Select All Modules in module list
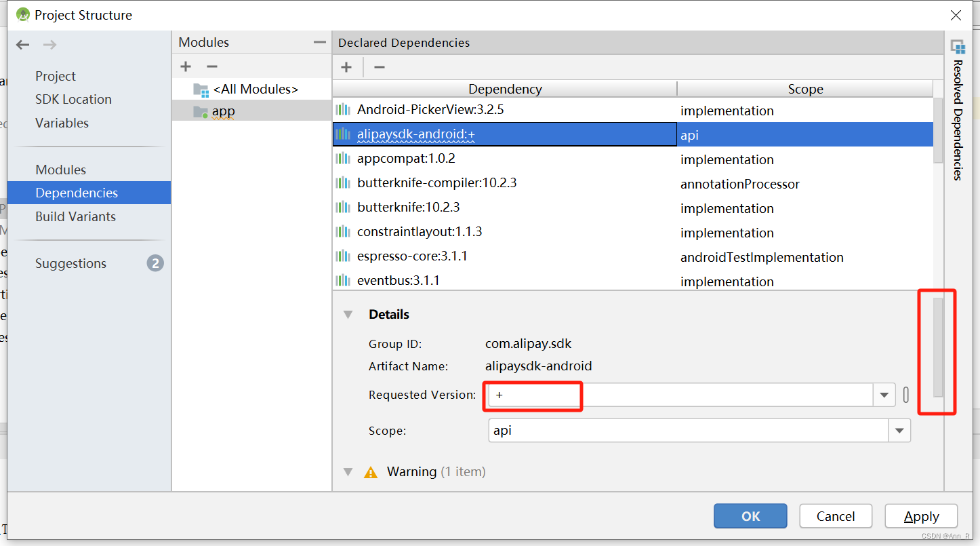 (x=251, y=89)
